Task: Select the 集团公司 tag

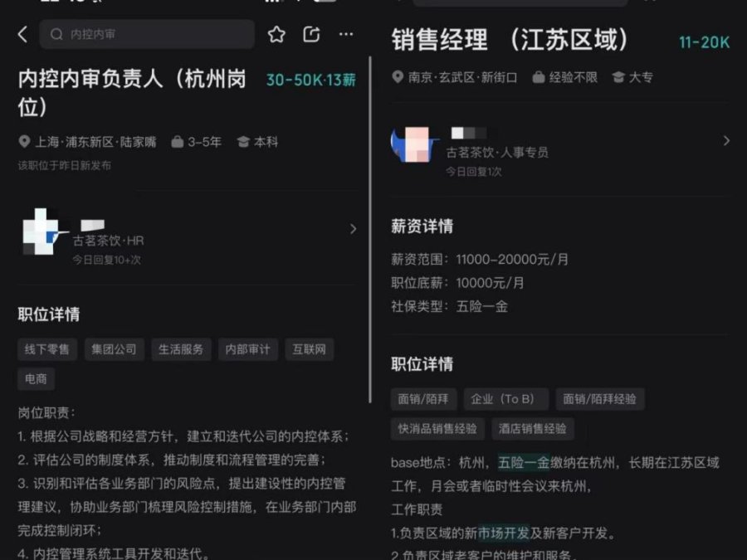Action: [x=114, y=349]
